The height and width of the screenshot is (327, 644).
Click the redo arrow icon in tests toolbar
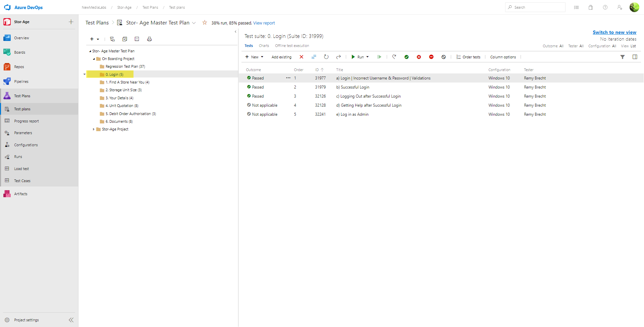[x=338, y=57]
